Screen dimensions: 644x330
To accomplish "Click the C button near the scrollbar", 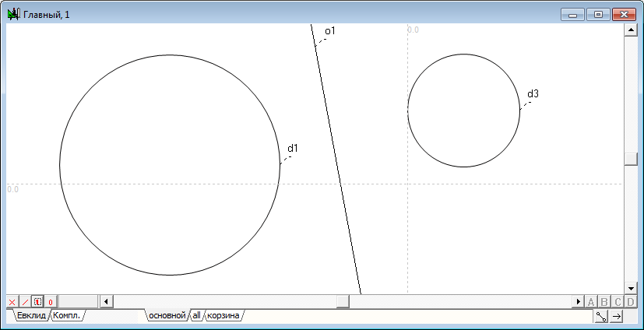I will coord(618,302).
